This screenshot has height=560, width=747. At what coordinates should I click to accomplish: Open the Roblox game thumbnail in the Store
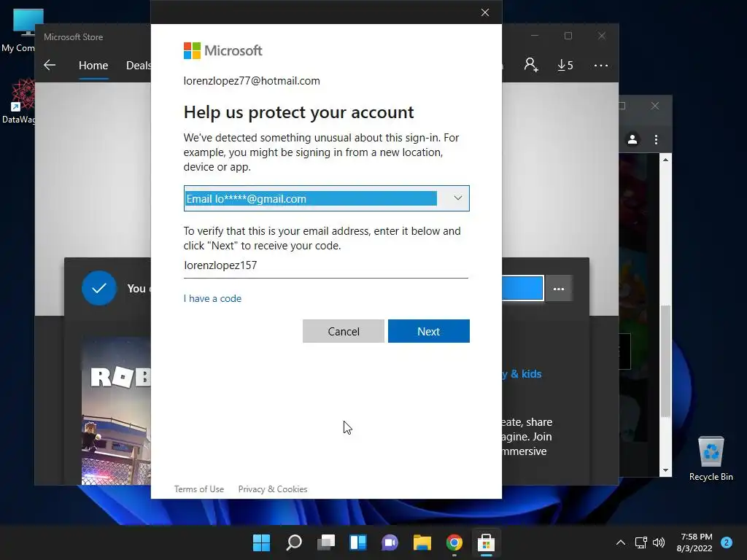coord(116,411)
